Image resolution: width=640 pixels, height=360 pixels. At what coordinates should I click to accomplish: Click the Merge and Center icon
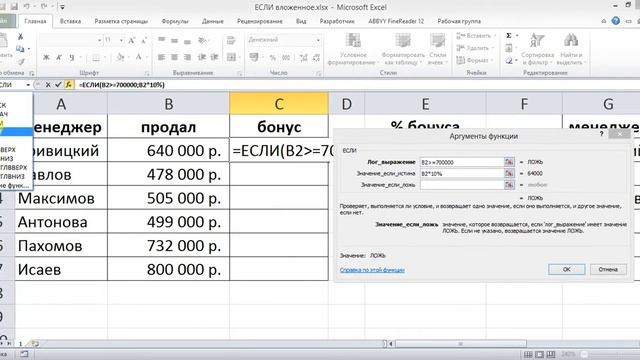[231, 58]
